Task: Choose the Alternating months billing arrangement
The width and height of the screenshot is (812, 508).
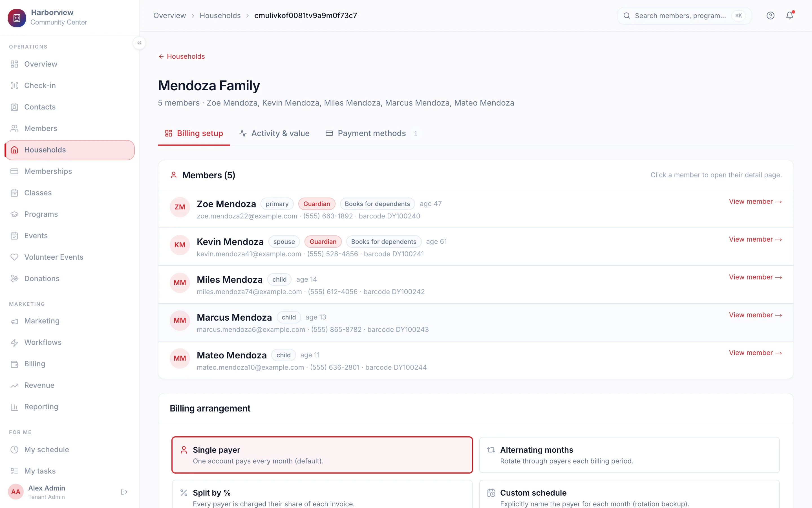Action: click(x=630, y=455)
